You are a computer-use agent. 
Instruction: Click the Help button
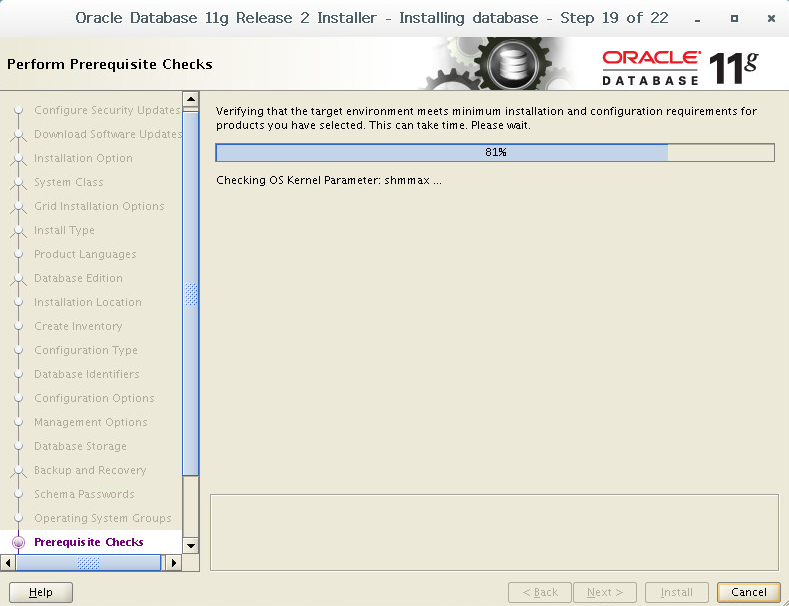pos(41,592)
